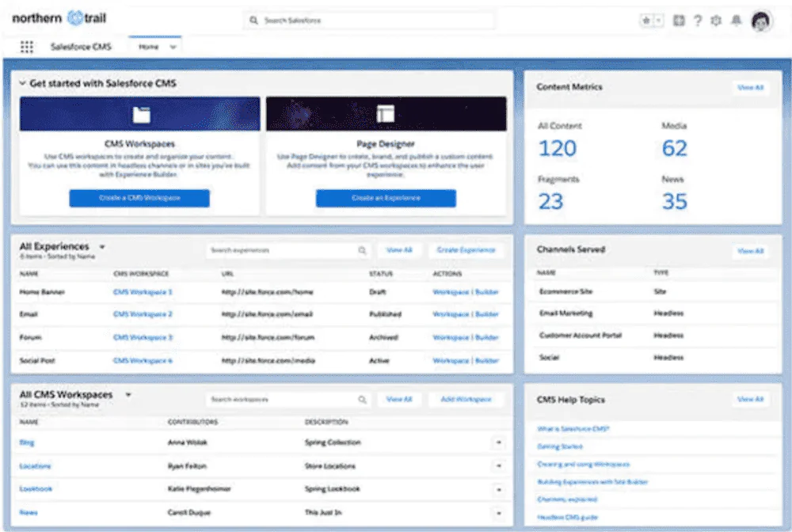The image size is (792, 532).
Task: Open the App Launcher grid icon
Action: click(x=27, y=47)
